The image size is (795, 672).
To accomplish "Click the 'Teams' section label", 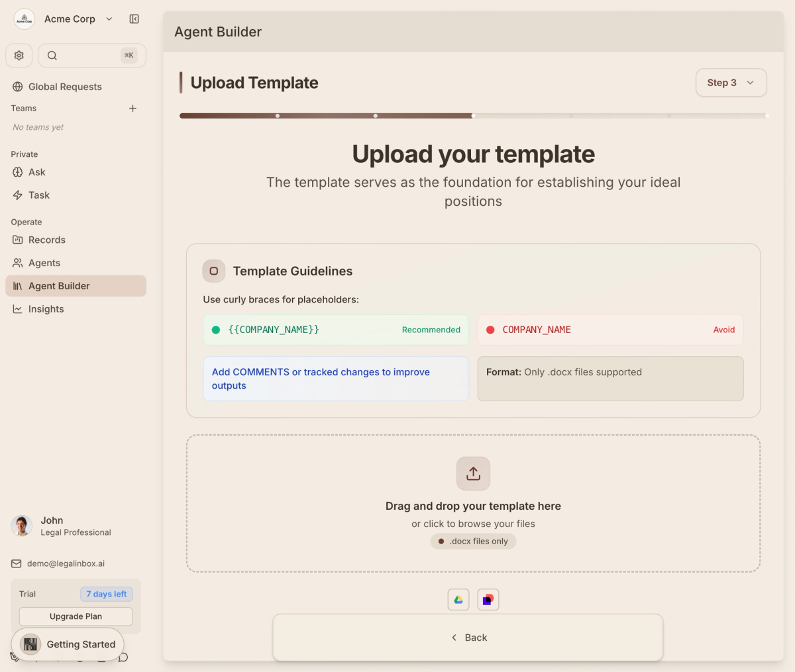I will tap(24, 108).
